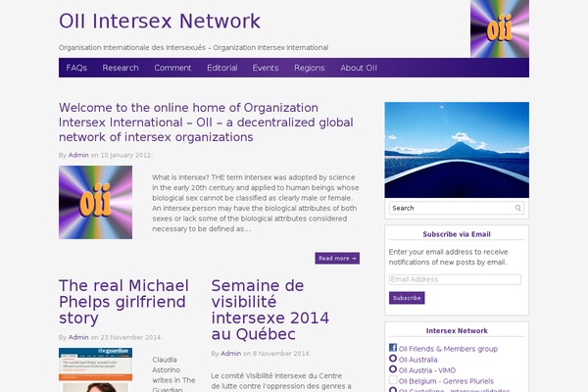588x392 pixels.
Task: Open the FAQs menu item
Action: [x=76, y=68]
